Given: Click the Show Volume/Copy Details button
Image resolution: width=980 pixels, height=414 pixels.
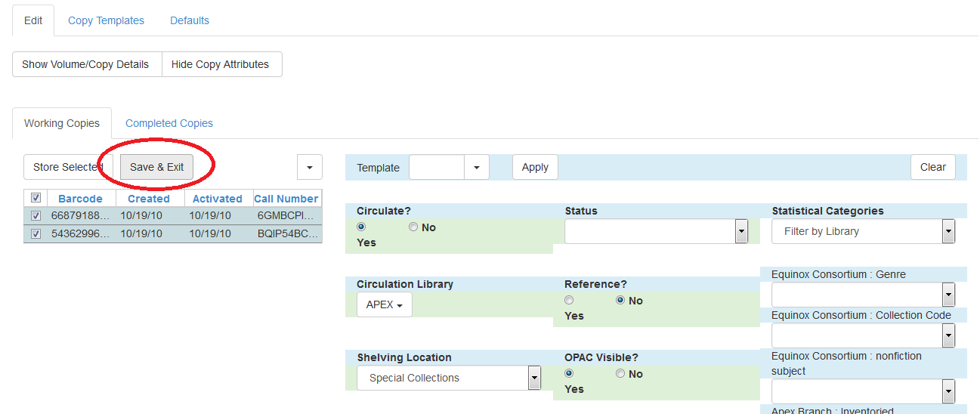Looking at the screenshot, I should (85, 64).
